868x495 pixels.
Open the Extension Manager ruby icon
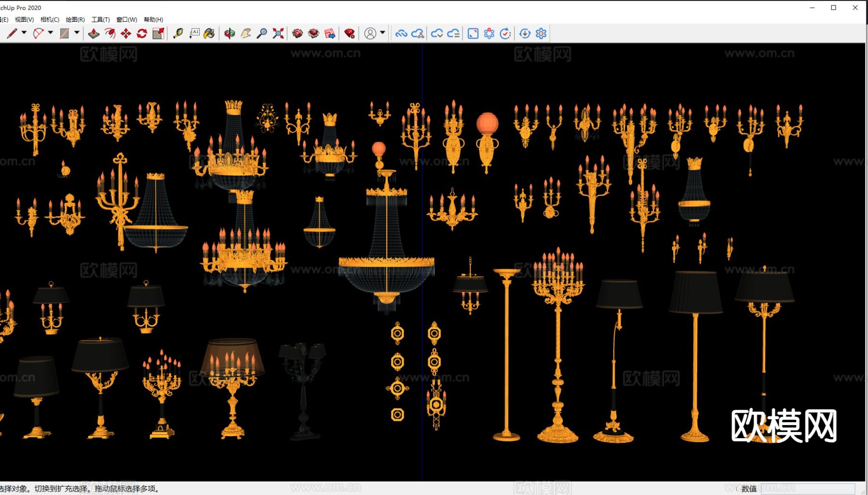pyautogui.click(x=350, y=33)
